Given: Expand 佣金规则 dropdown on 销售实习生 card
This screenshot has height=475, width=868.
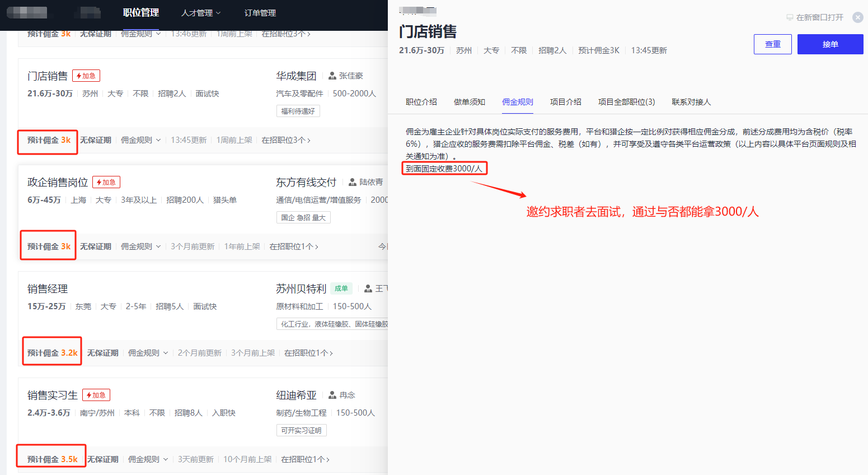Looking at the screenshot, I should [148, 459].
